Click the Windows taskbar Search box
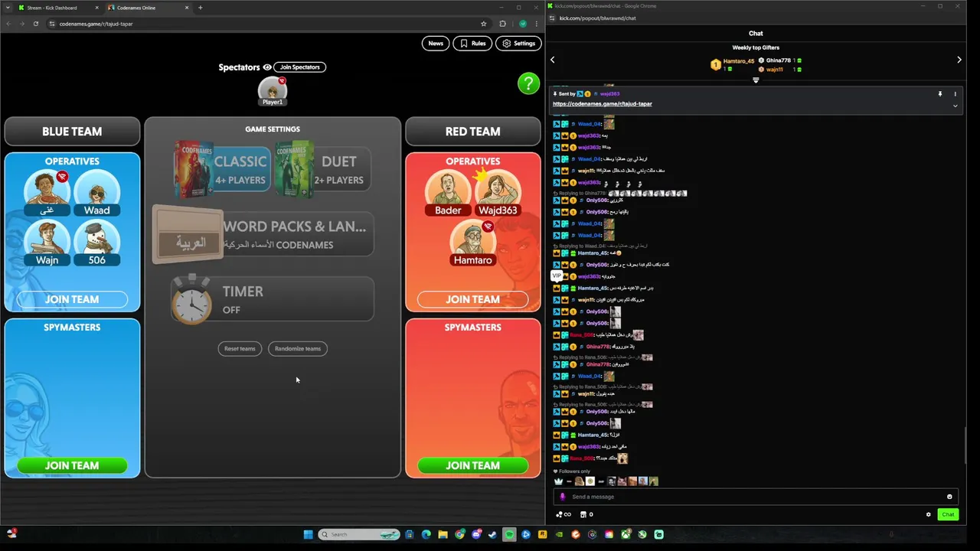 point(359,534)
